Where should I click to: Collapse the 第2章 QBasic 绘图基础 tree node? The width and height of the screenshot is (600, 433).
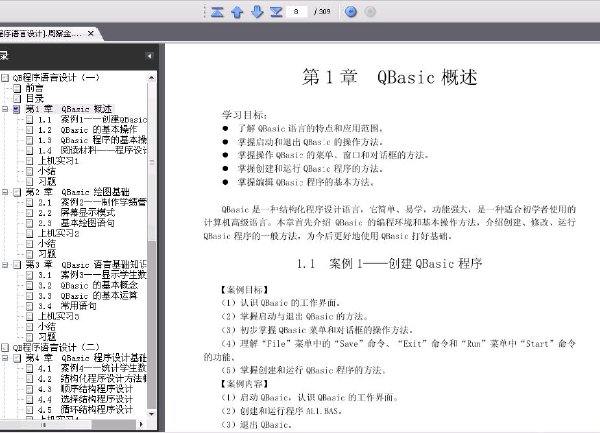coord(5,192)
